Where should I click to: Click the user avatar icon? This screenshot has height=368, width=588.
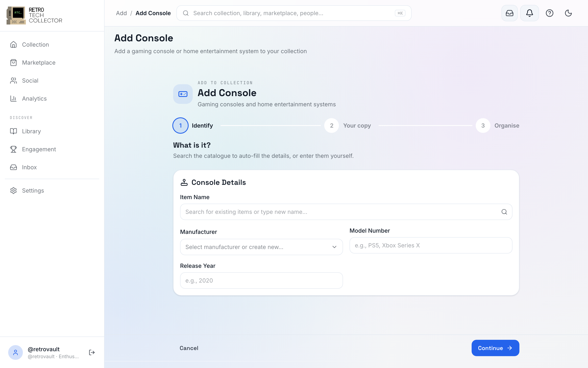16,352
